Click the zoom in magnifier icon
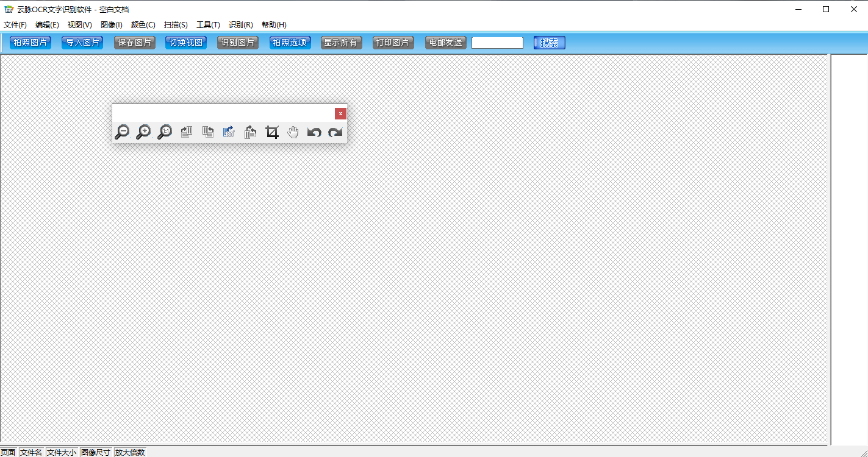 coord(143,132)
